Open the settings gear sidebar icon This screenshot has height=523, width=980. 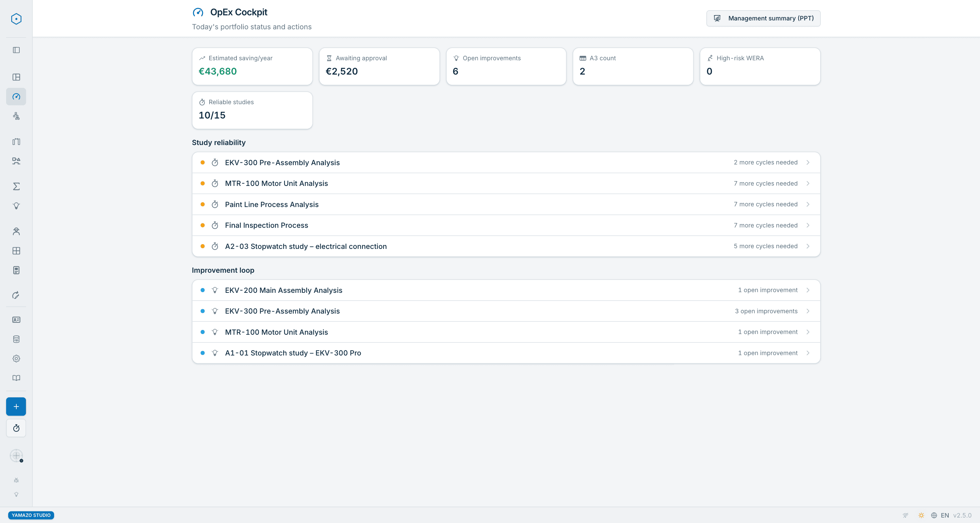point(16,359)
